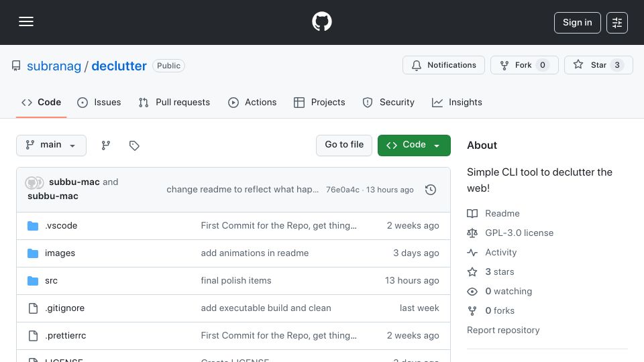Click the commit author avatars
Screen dimensions: 644x362
click(34, 182)
